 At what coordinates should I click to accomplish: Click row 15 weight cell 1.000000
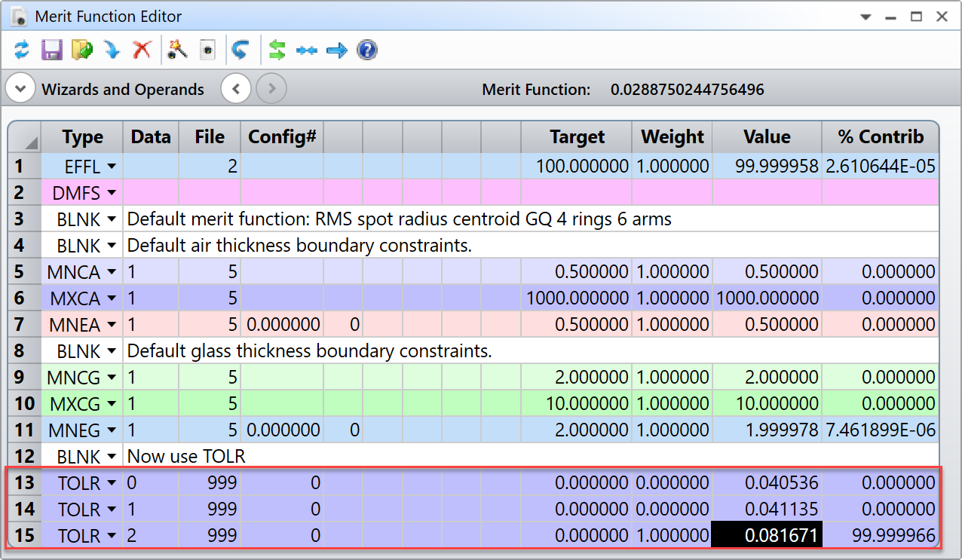[672, 536]
